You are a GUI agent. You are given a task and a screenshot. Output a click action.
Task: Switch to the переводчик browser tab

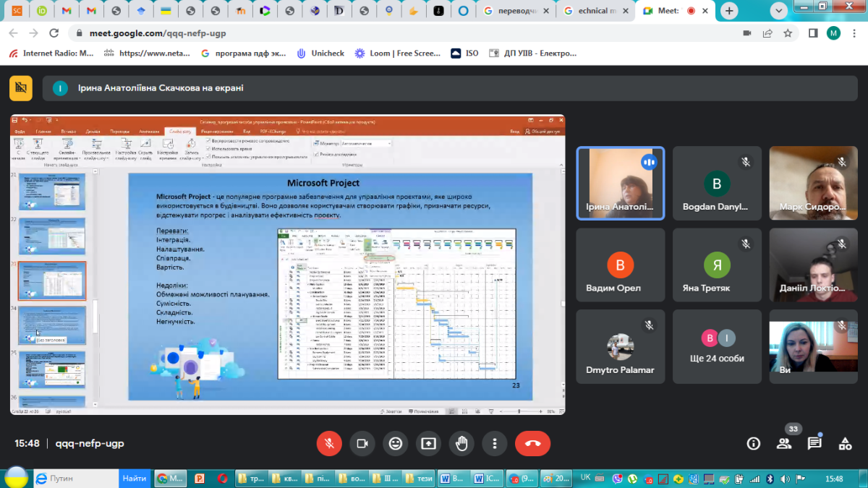click(x=516, y=11)
